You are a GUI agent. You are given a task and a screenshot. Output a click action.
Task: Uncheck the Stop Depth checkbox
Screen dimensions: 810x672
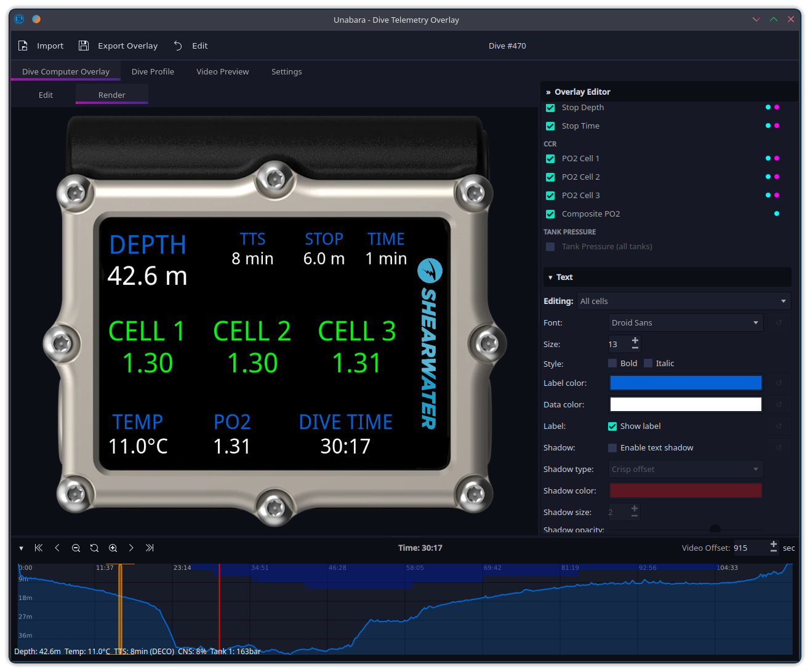click(550, 108)
